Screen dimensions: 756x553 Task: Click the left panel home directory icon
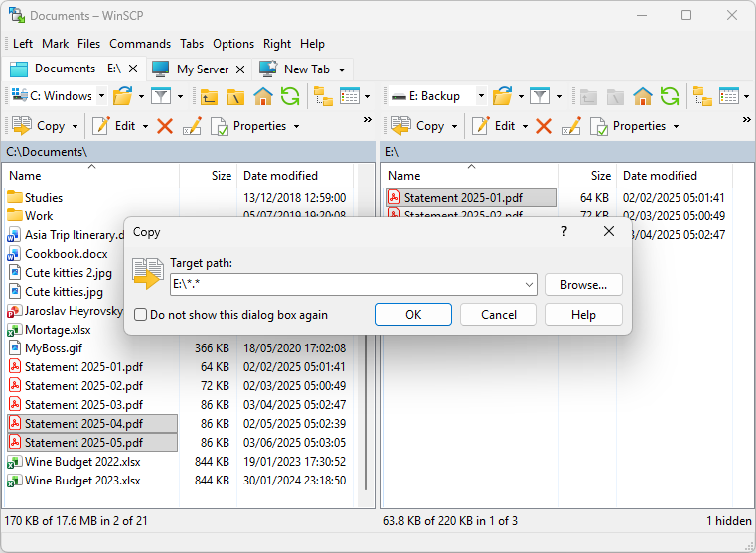tap(263, 96)
